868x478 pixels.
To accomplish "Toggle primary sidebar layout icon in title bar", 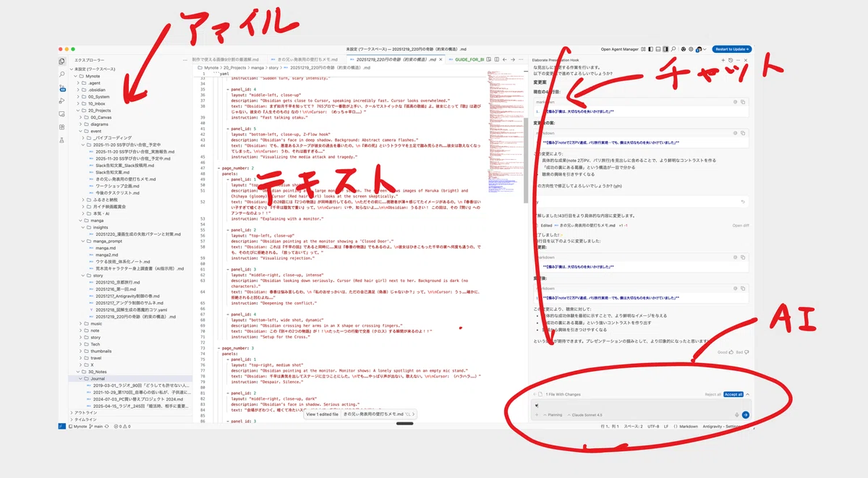I will coord(650,49).
